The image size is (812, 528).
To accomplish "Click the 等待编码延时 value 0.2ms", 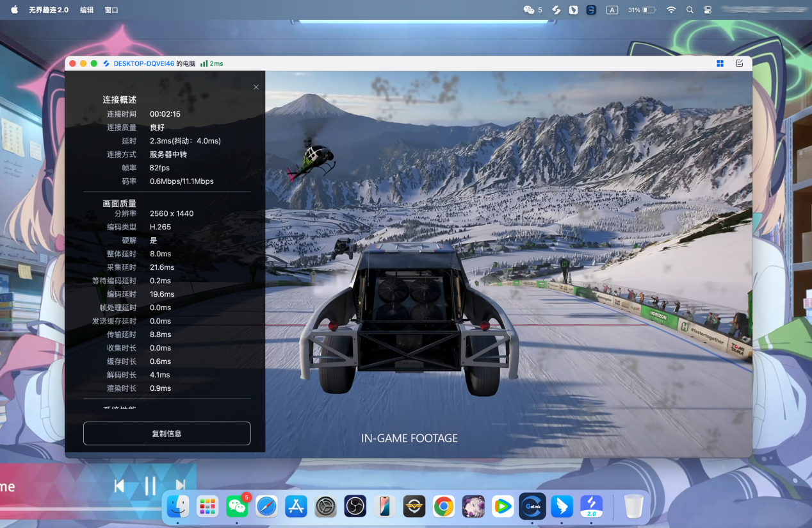I will point(160,281).
